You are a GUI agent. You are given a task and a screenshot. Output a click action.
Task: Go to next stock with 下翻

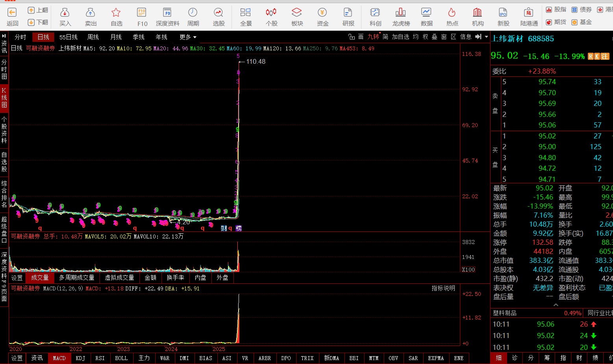tap(38, 22)
